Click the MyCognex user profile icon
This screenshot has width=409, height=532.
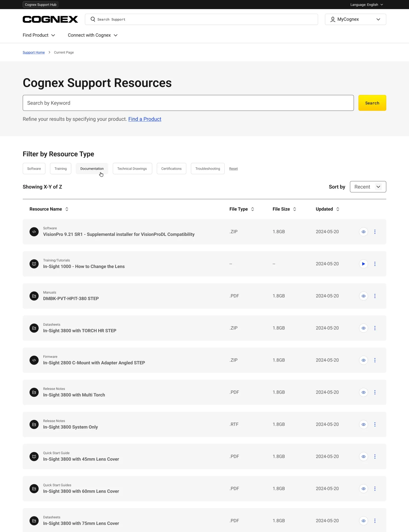tap(333, 19)
